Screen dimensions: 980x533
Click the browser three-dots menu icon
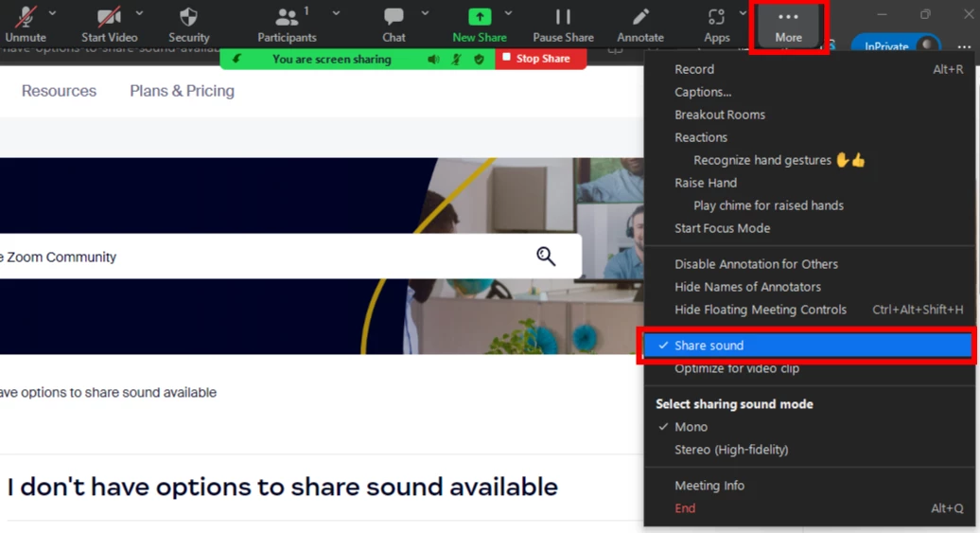(964, 47)
